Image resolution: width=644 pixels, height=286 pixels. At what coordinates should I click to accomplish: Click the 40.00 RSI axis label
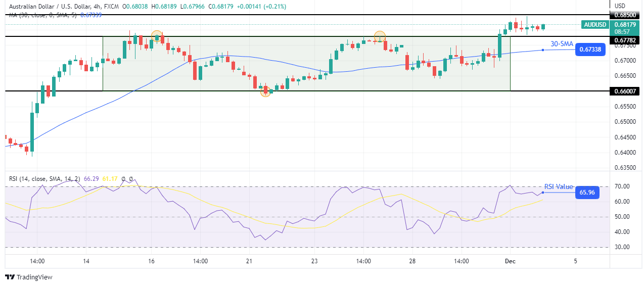pyautogui.click(x=622, y=232)
